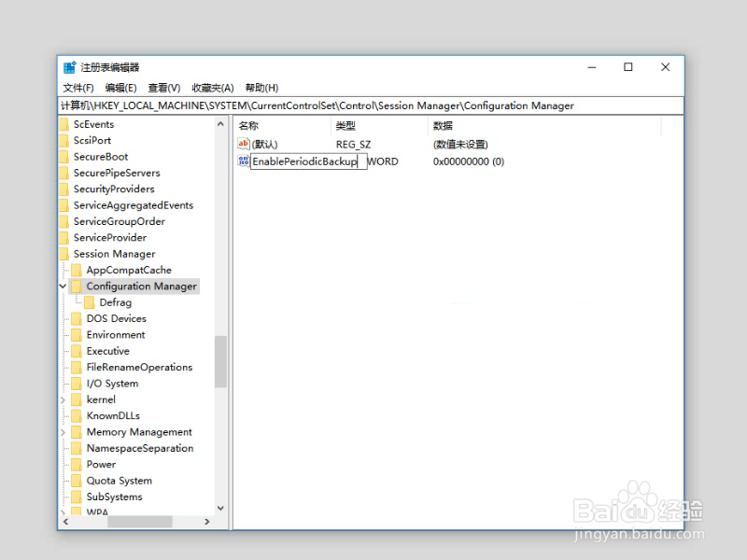Click the Registry Editor title bar icon
Image resolution: width=747 pixels, height=560 pixels.
69,66
